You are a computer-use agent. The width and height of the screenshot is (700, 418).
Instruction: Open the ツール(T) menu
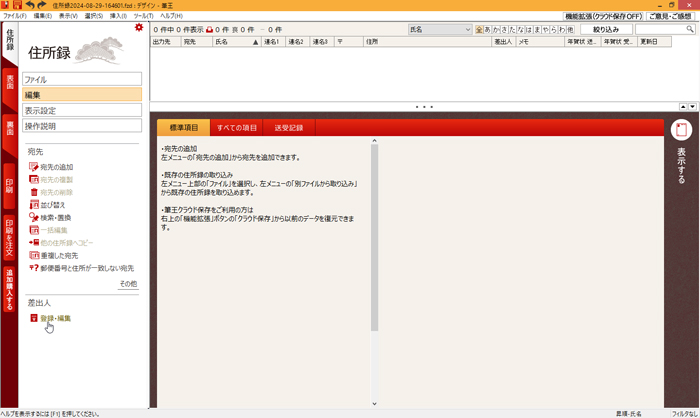pos(146,16)
